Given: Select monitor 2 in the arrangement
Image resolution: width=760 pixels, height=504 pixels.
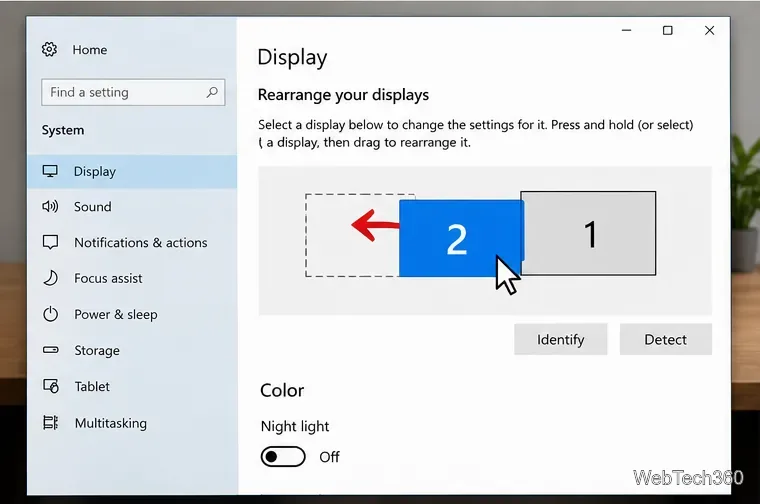Looking at the screenshot, I should pyautogui.click(x=460, y=238).
